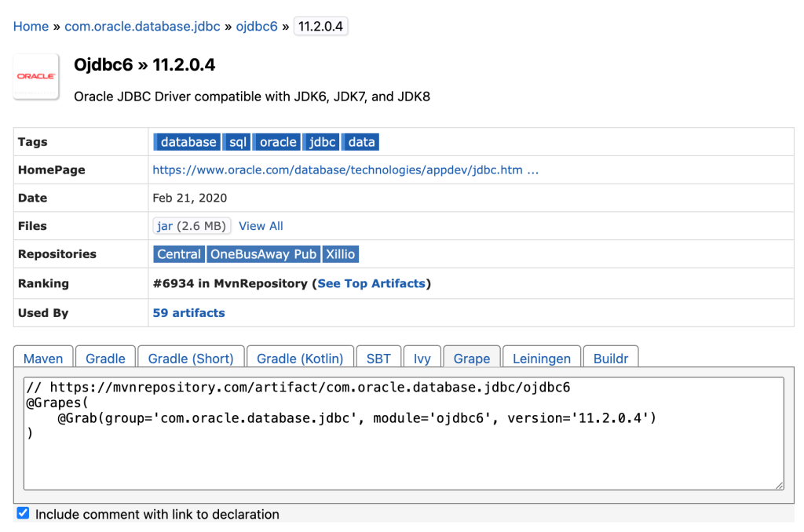Open com.oracle.database.jdbc breadcrumb link
Image resolution: width=804 pixels, height=532 pixels.
click(x=142, y=26)
